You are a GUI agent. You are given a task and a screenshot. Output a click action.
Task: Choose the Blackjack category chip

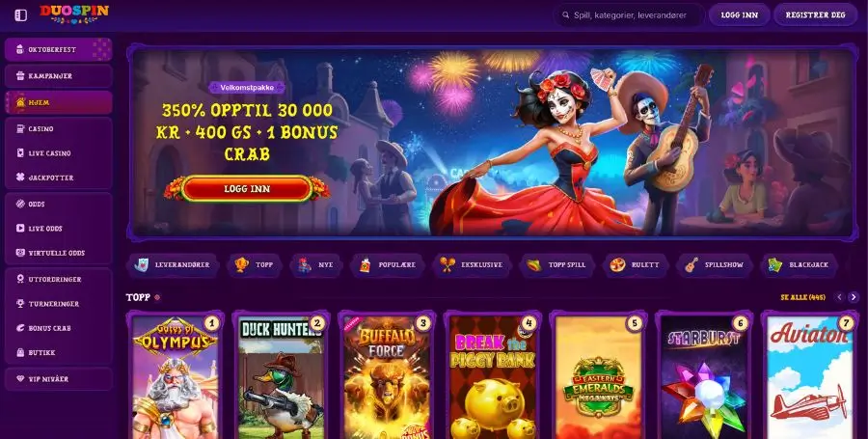coord(800,264)
